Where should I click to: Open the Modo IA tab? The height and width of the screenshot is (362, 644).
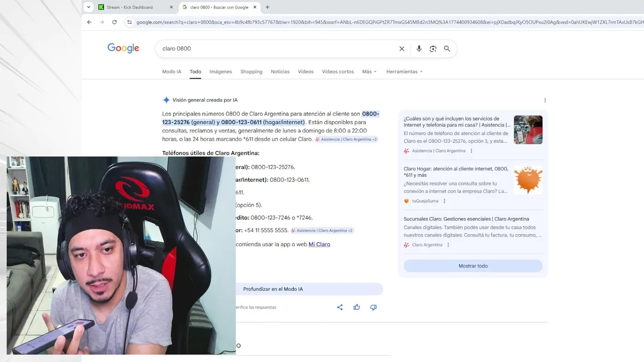[x=172, y=71]
